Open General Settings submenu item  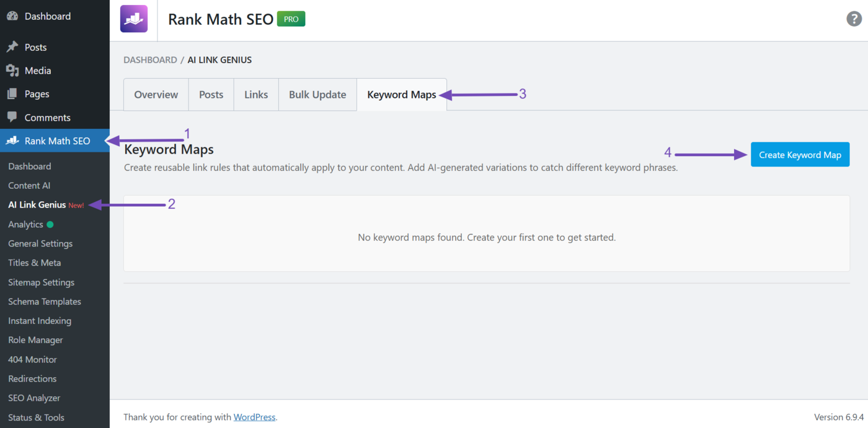tap(40, 243)
